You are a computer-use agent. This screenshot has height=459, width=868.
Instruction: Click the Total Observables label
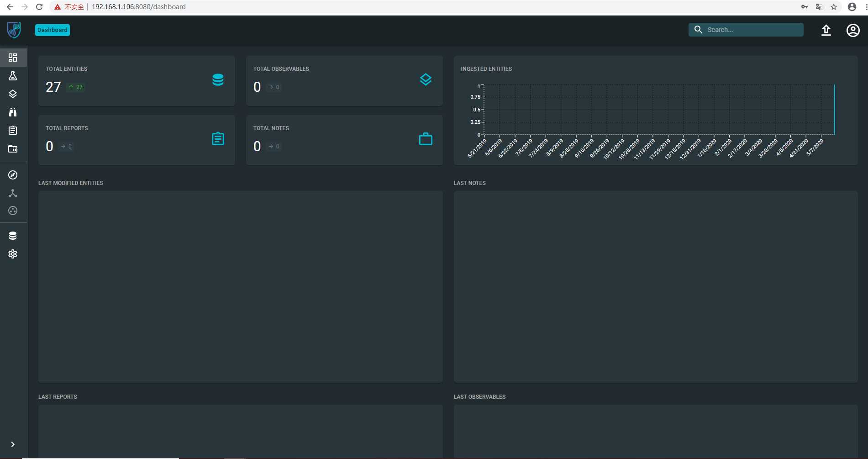click(281, 69)
